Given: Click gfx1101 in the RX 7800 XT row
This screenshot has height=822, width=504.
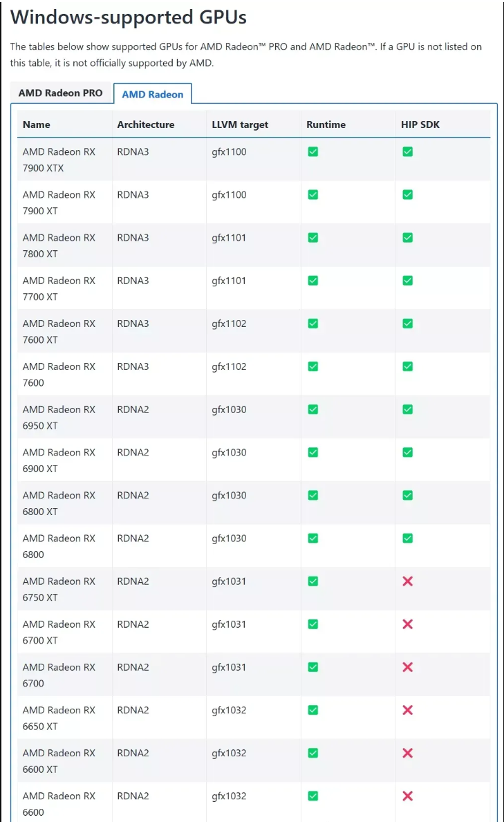Looking at the screenshot, I should [x=230, y=238].
